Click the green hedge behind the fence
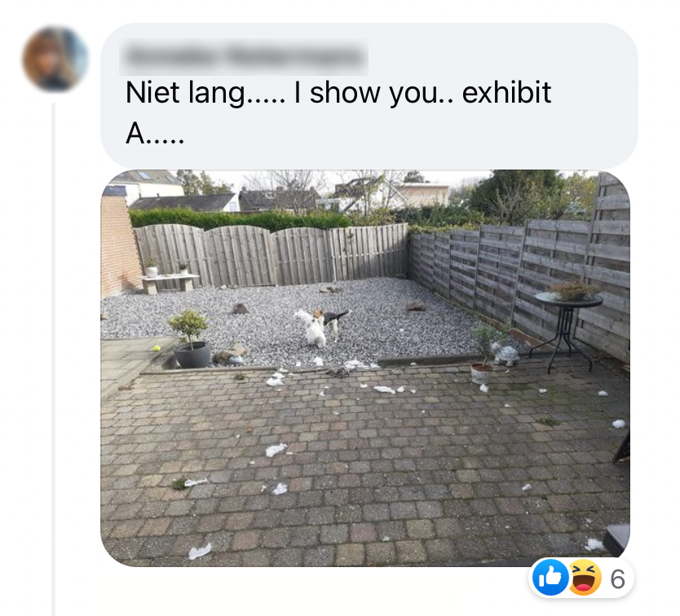680x616 pixels. point(240,218)
